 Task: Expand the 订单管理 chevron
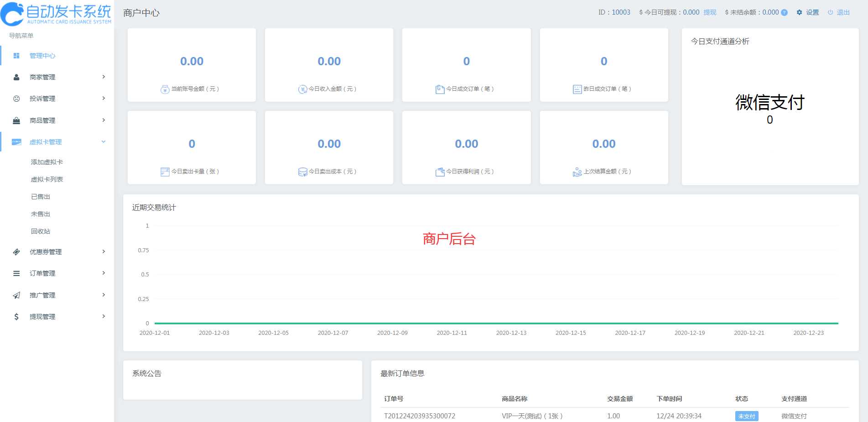coord(104,273)
